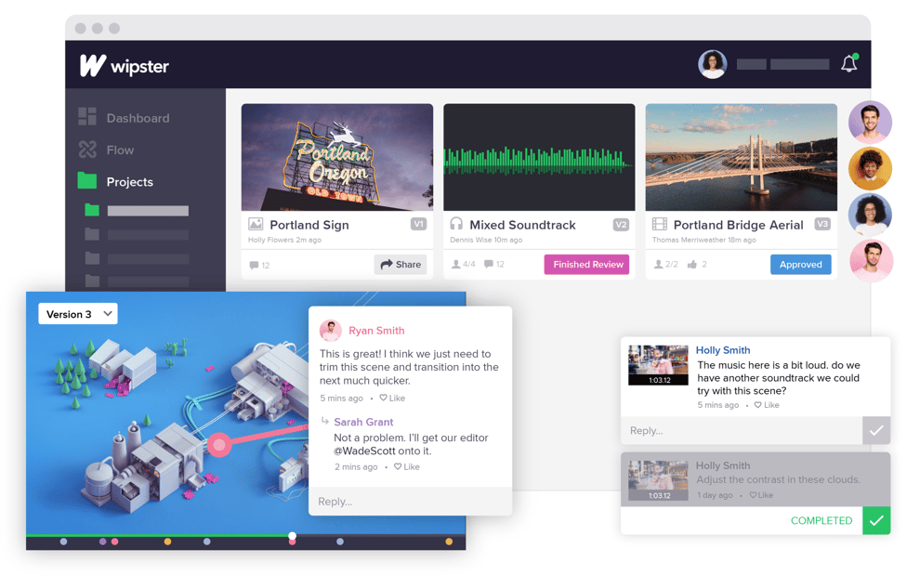The height and width of the screenshot is (588, 920).
Task: Open the Dashboard grid icon in sidebar
Action: pos(88,117)
